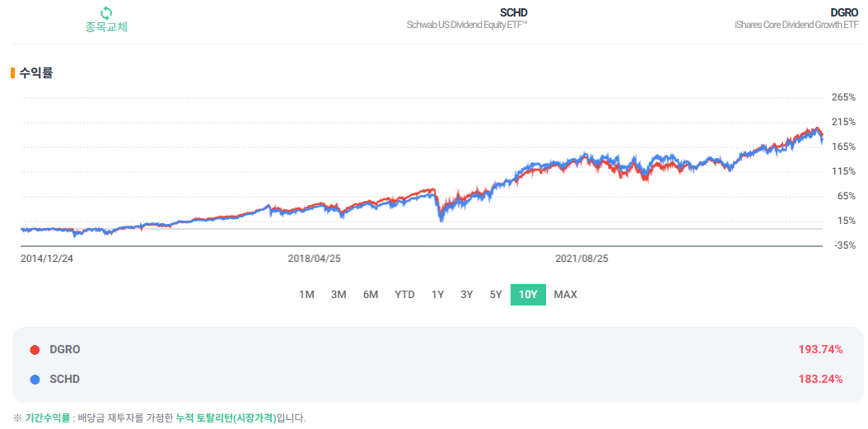Switch to the YTD period tab
Image resolution: width=868 pixels, height=429 pixels.
(404, 295)
